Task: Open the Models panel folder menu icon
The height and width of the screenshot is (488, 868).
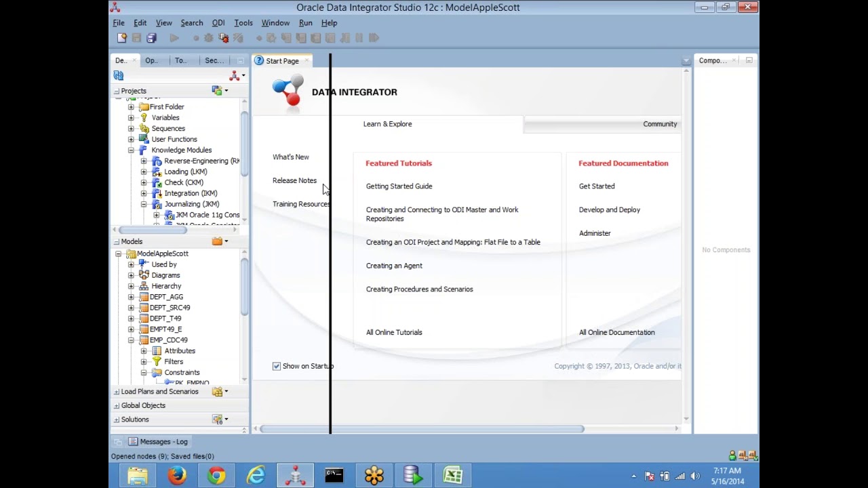Action: tap(220, 241)
